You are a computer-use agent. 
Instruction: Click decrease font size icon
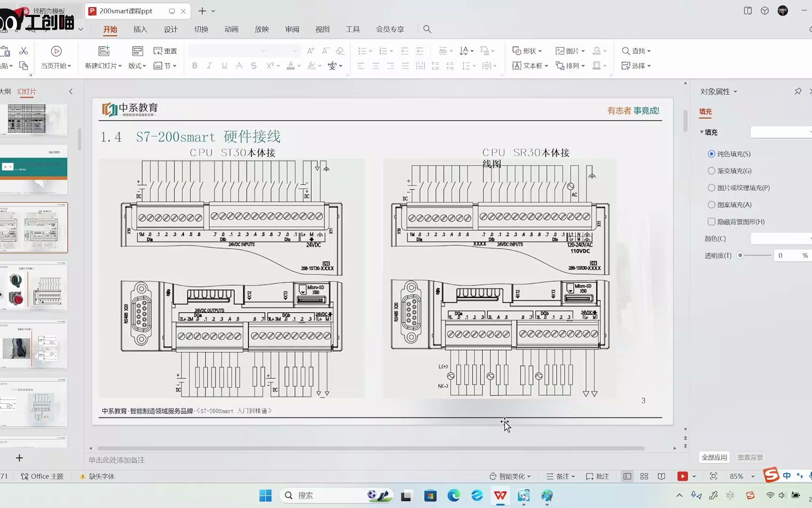pos(325,51)
